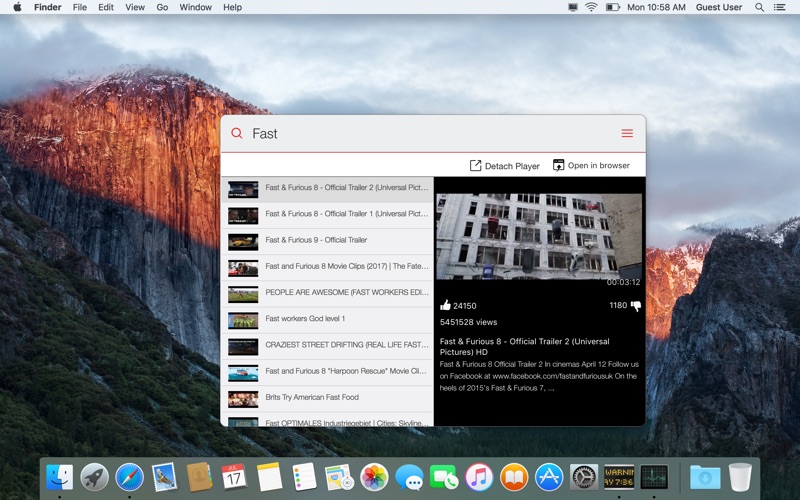Click the Open in browser icon
Viewport: 800px width, 500px height.
click(x=559, y=165)
